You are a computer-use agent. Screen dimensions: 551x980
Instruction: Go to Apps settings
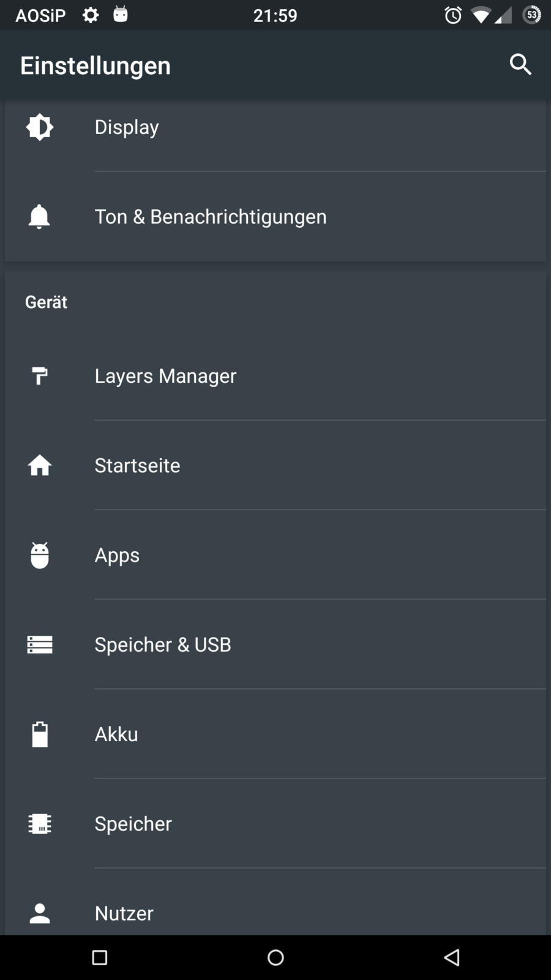pyautogui.click(x=117, y=555)
